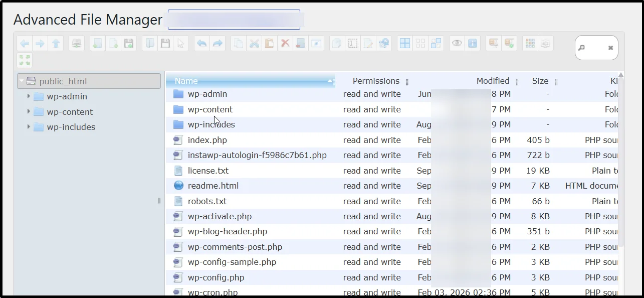644x298 pixels.
Task: Go to the parent folder with Up arrow
Action: tap(56, 44)
